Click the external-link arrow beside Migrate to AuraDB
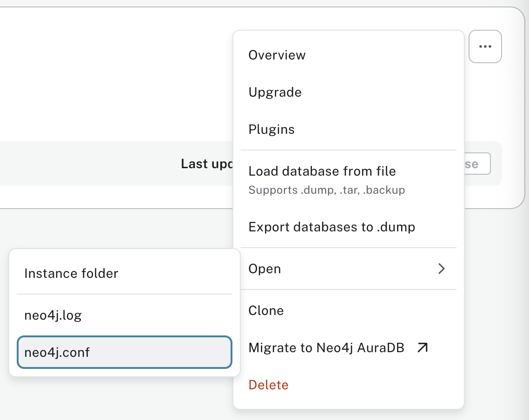 click(422, 348)
